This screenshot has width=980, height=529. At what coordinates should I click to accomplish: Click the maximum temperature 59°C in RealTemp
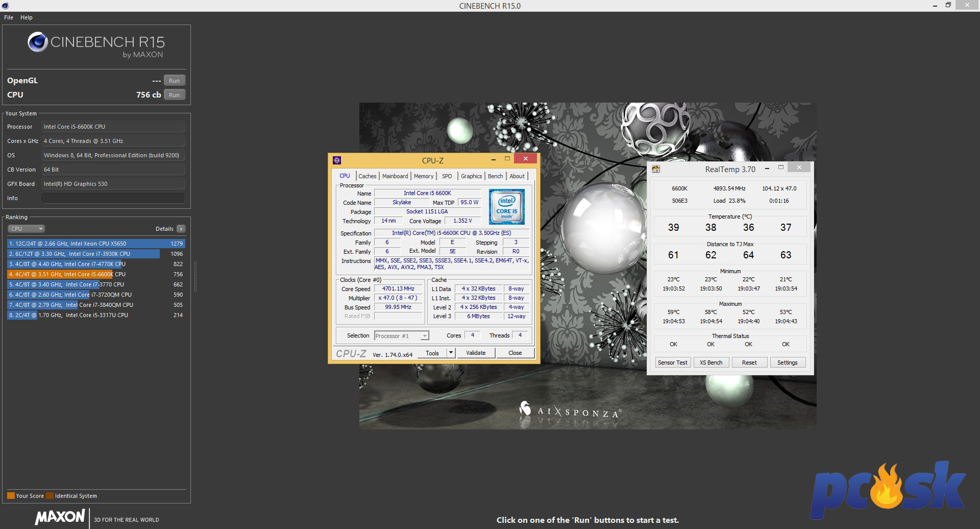(x=674, y=312)
